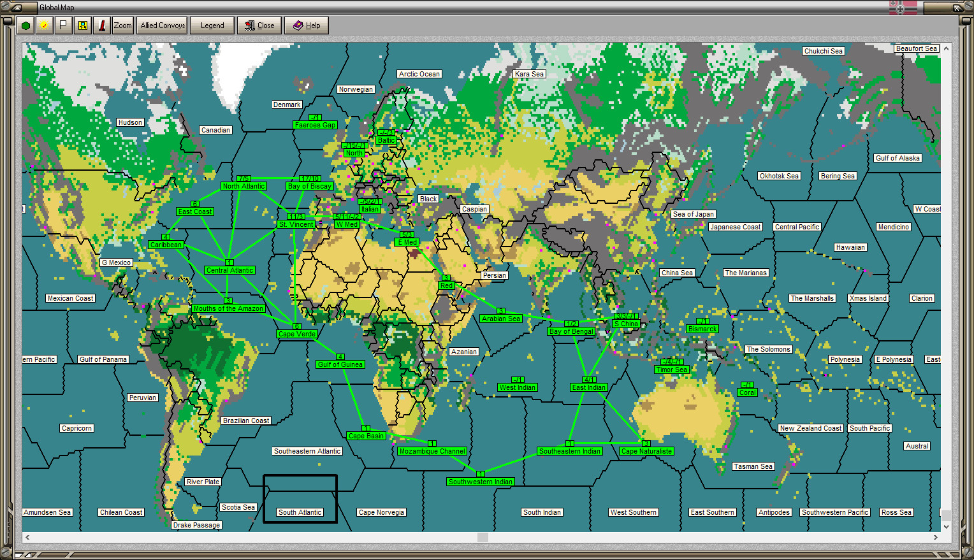Open the Allied Convoys view
This screenshot has height=560, width=974.
163,25
